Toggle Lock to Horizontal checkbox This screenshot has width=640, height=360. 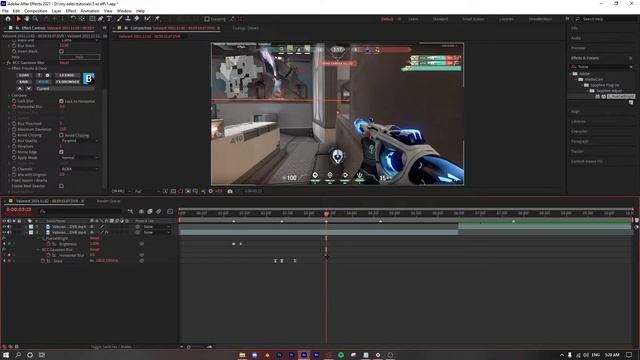61,101
